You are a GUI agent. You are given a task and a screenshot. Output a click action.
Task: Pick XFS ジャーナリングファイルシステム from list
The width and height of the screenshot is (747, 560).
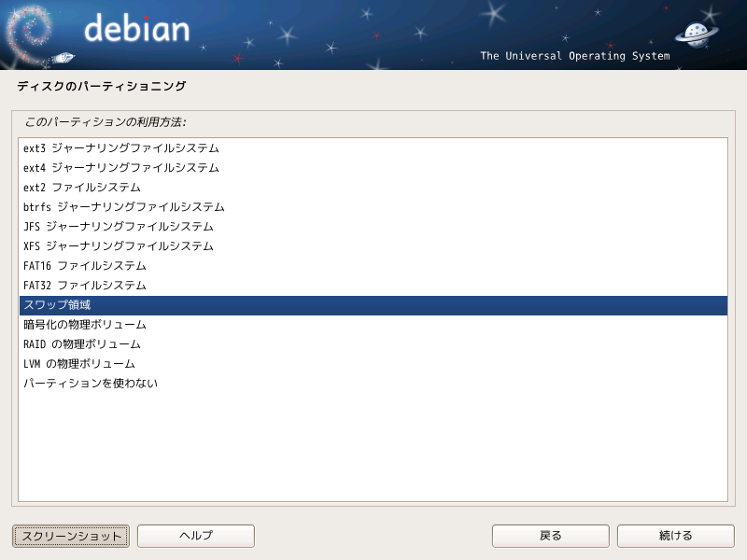(373, 246)
